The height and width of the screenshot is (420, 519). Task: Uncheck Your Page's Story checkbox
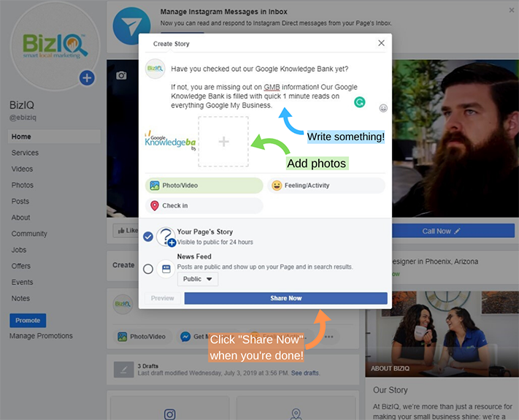point(148,237)
